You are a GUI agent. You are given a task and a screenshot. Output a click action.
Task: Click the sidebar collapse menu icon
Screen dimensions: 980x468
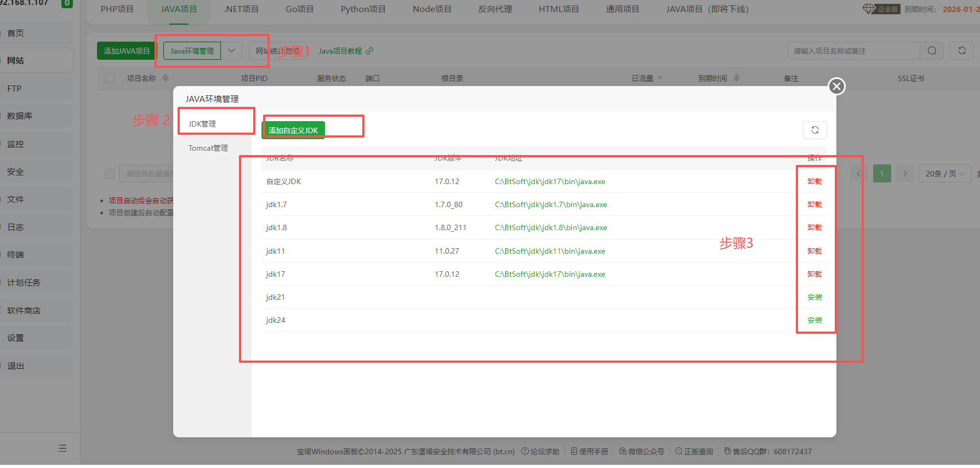tap(62, 448)
